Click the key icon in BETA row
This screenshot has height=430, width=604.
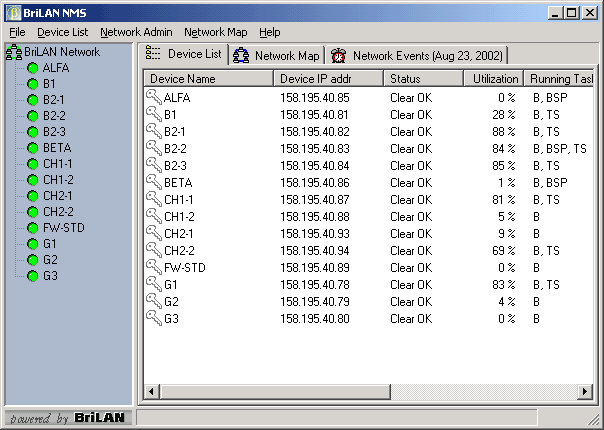click(154, 181)
